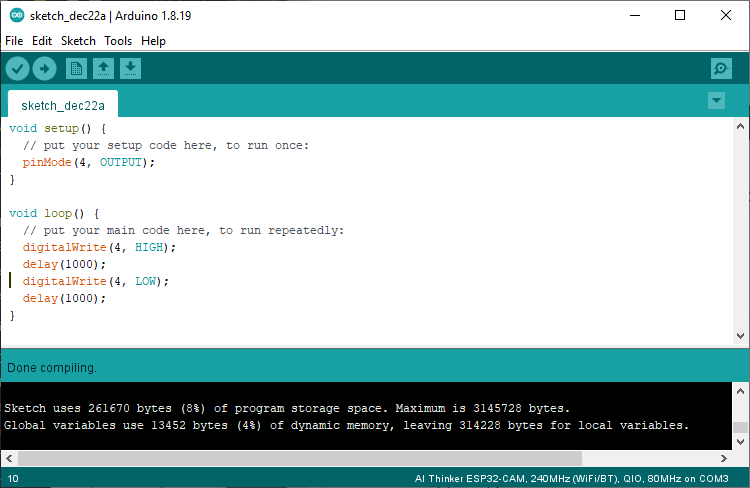Open the Tools menu
Viewport: 750px width, 488px height.
118,41
